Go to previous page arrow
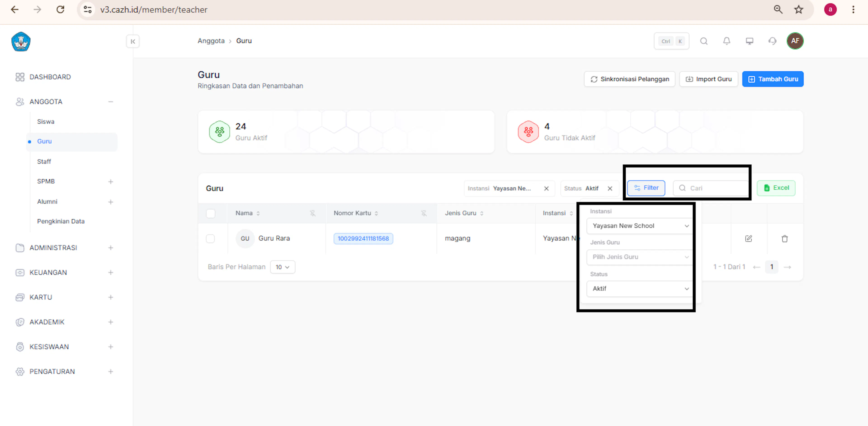The image size is (868, 426). point(757,267)
